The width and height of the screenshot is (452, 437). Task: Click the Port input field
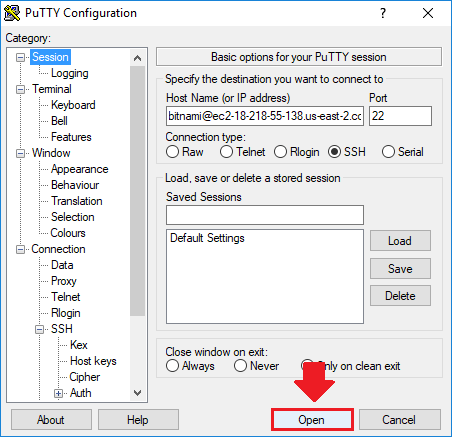[x=400, y=116]
